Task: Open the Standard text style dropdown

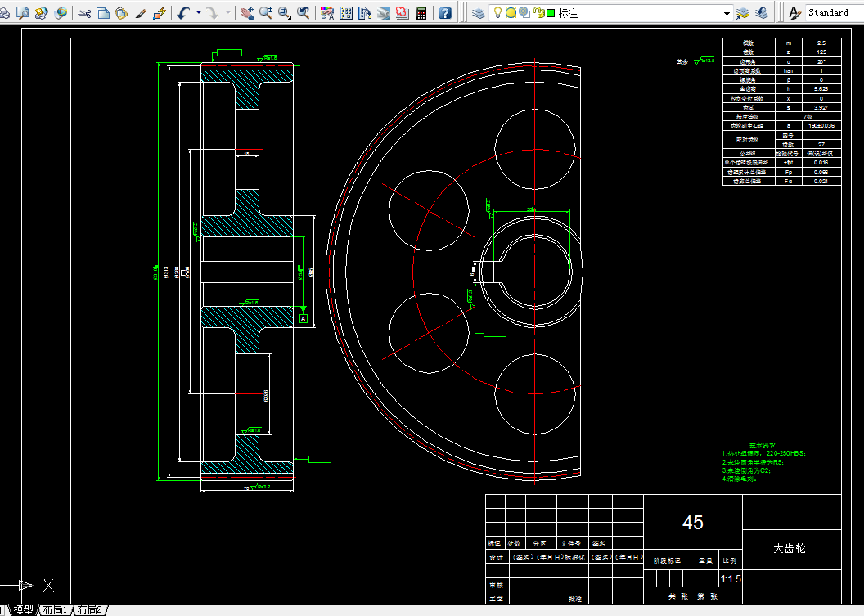Action: 833,12
